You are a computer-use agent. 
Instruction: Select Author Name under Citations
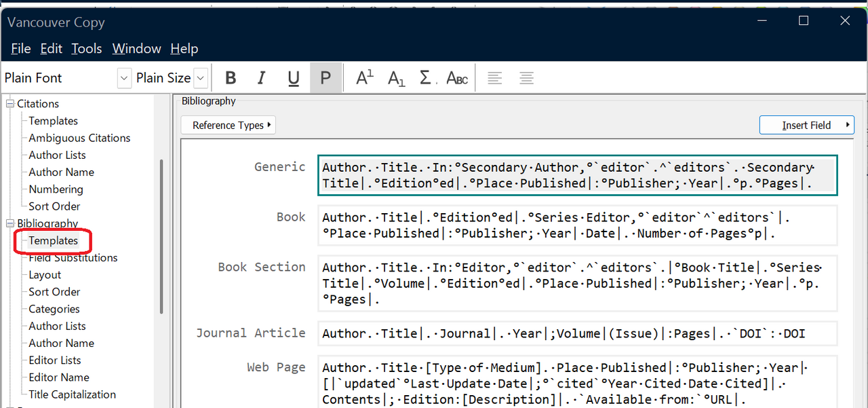(x=61, y=172)
